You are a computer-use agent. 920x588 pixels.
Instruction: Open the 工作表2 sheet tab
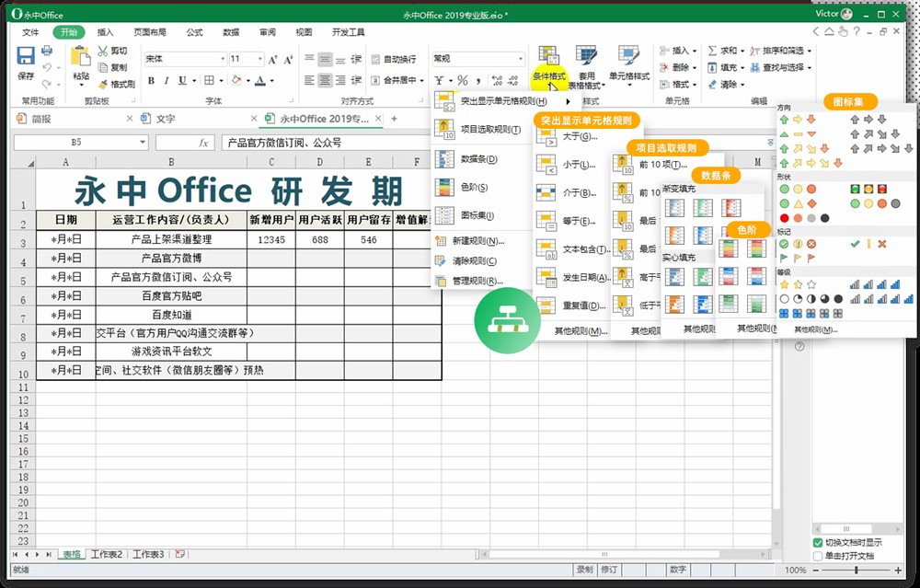(107, 554)
